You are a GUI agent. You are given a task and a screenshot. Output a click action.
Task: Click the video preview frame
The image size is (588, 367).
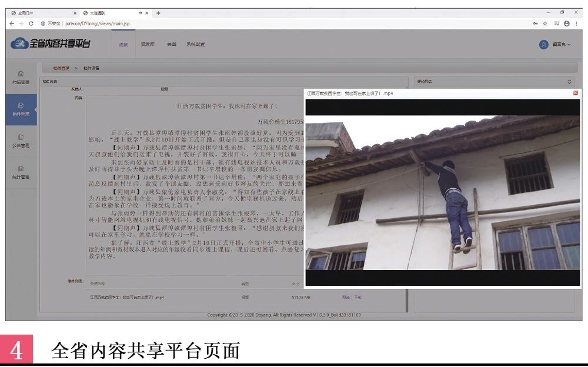click(x=443, y=192)
